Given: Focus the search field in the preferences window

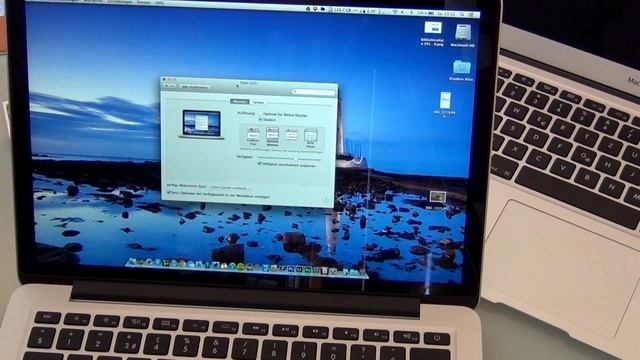Looking at the screenshot, I should [x=313, y=93].
